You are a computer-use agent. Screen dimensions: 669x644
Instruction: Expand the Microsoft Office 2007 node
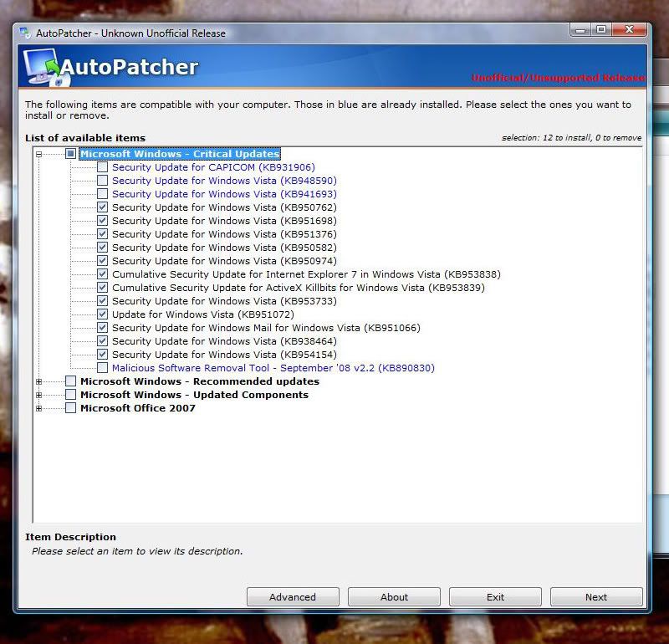(38, 408)
